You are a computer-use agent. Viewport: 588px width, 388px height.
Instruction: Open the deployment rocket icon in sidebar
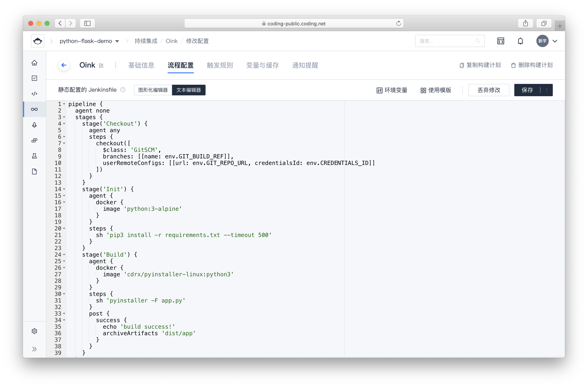tap(34, 125)
